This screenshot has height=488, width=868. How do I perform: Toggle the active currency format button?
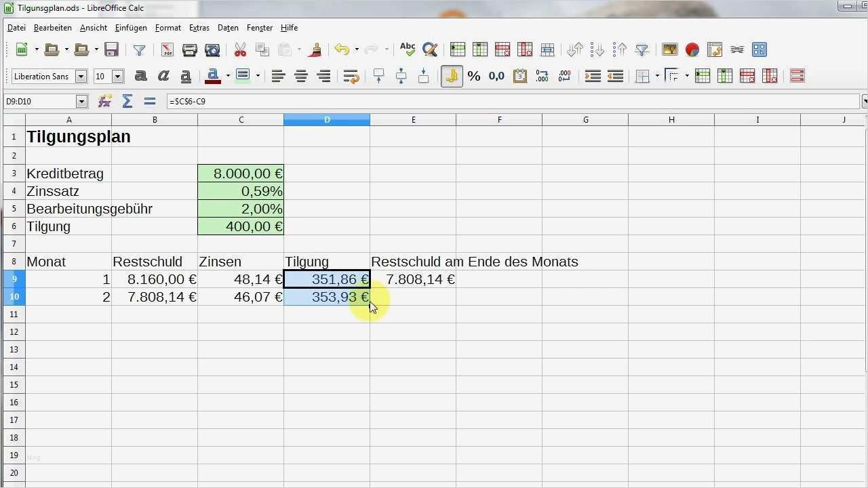[x=452, y=77]
